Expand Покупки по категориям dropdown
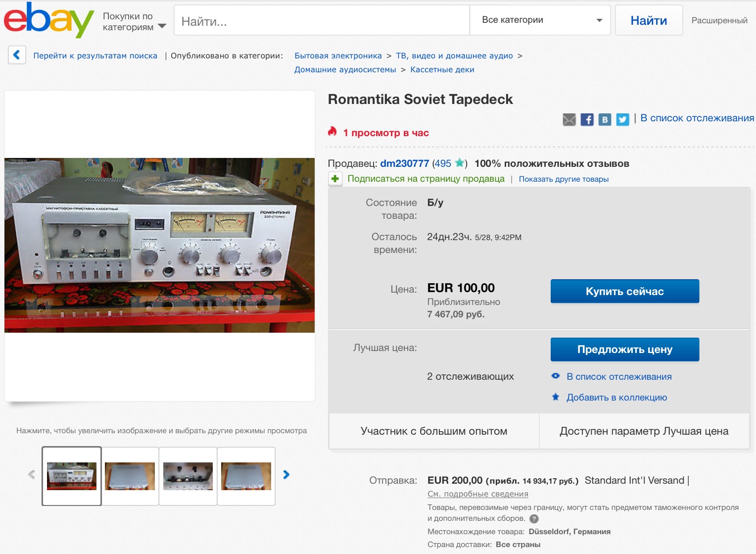The width and height of the screenshot is (756, 554). click(135, 22)
